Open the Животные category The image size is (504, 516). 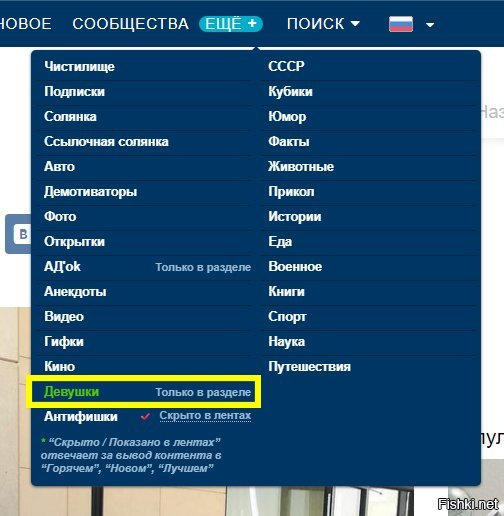301,166
